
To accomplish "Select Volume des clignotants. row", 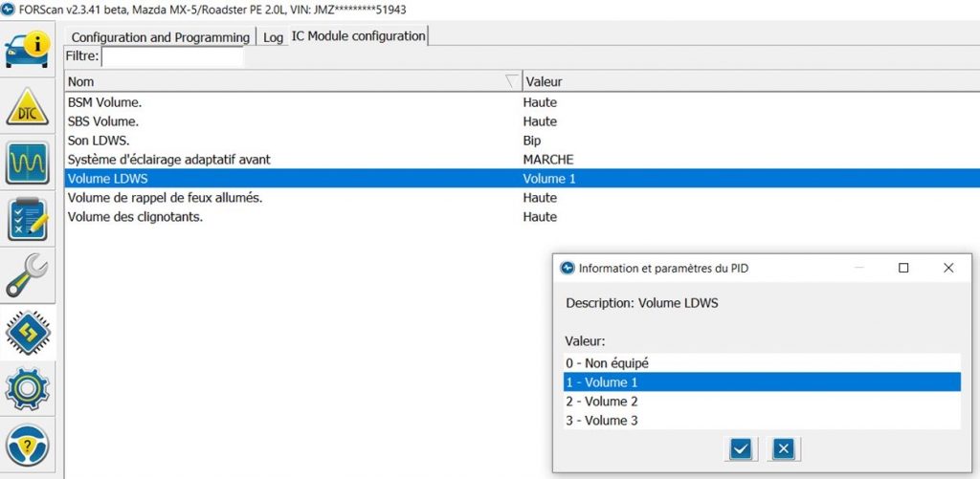I will [522, 217].
